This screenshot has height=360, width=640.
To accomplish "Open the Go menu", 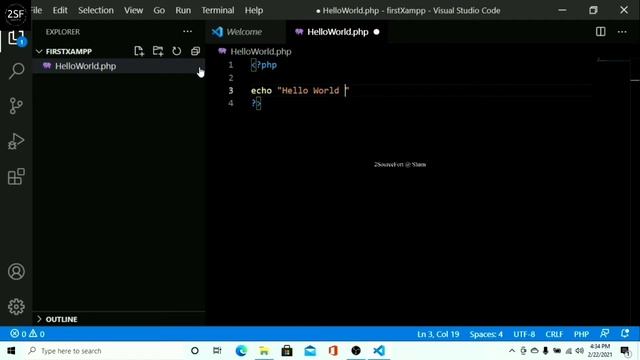I will 159,10.
